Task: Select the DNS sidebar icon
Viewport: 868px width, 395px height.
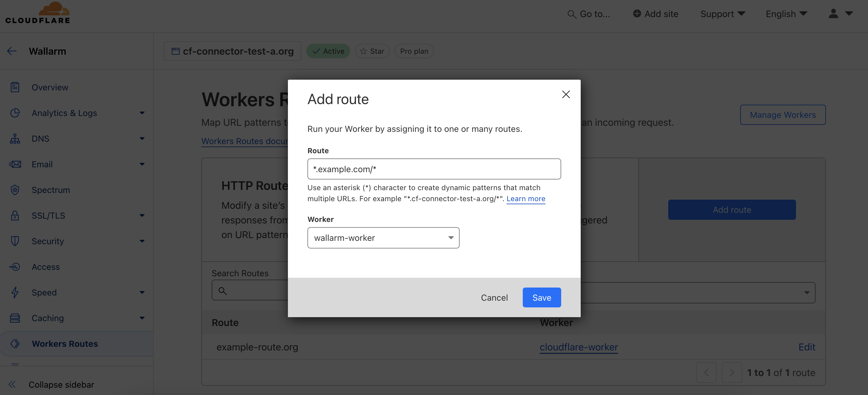Action: coord(15,138)
